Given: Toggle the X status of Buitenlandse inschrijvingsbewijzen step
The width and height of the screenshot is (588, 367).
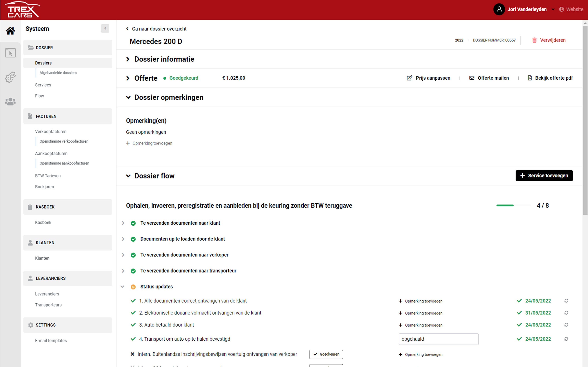Looking at the screenshot, I should [x=132, y=354].
